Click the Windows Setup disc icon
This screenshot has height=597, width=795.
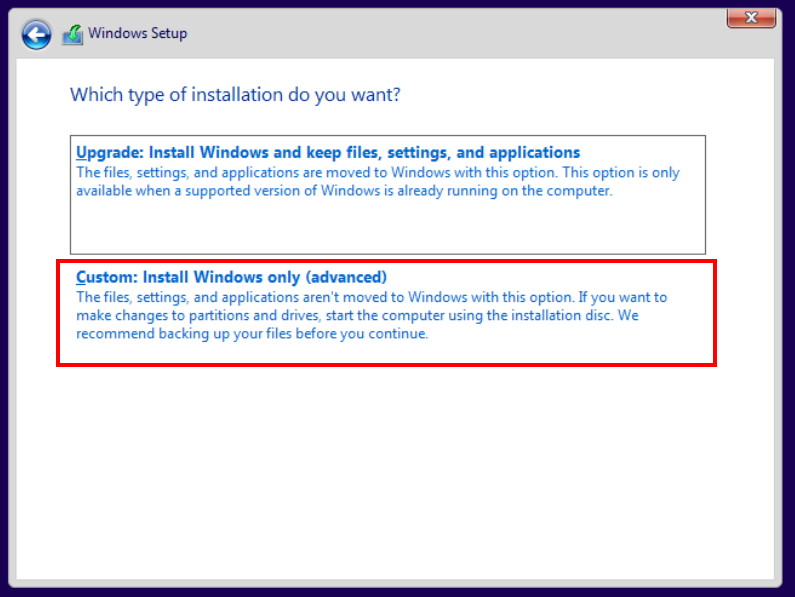tap(73, 35)
